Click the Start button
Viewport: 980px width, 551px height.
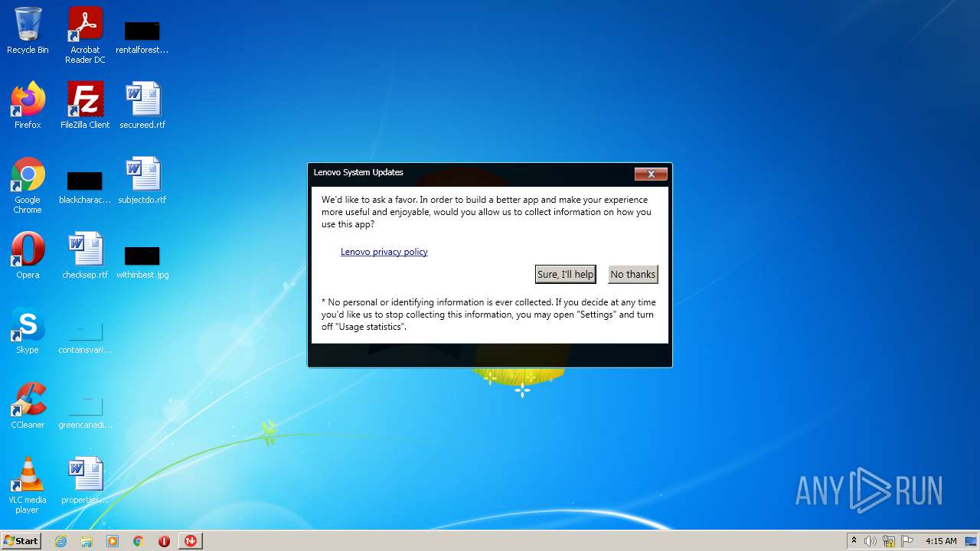pos(21,541)
